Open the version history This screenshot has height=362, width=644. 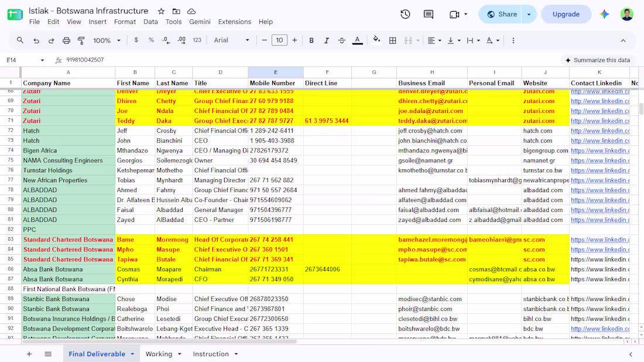click(x=405, y=14)
